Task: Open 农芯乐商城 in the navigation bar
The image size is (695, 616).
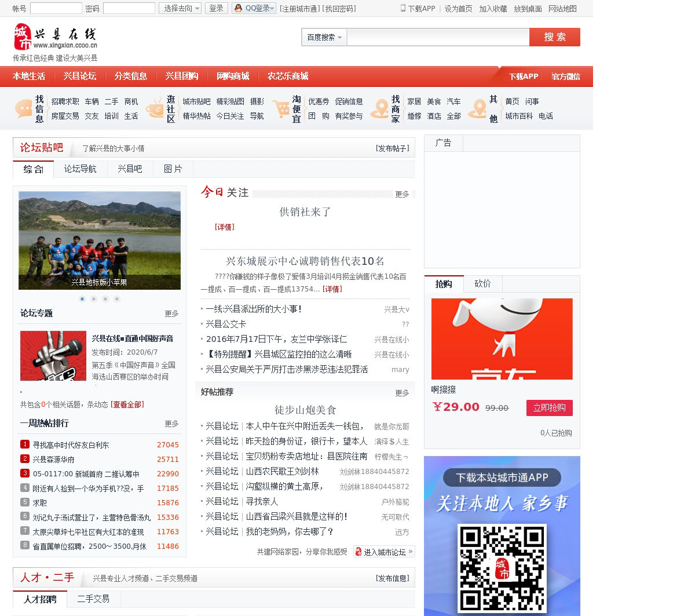Action: [288, 76]
